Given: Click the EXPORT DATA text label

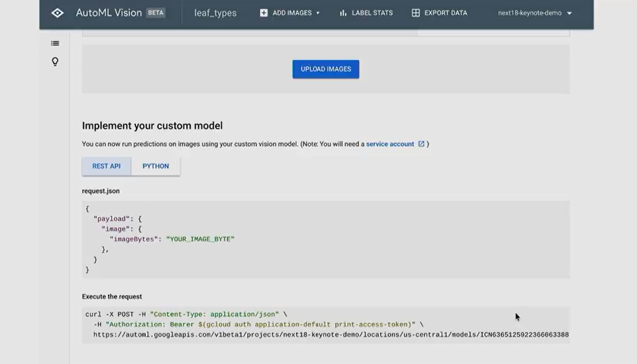Looking at the screenshot, I should click(x=445, y=13).
